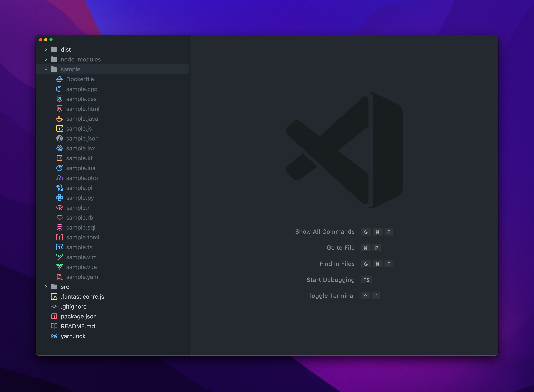Click the JS icon beside .fantasticonrc.js

pyautogui.click(x=54, y=297)
